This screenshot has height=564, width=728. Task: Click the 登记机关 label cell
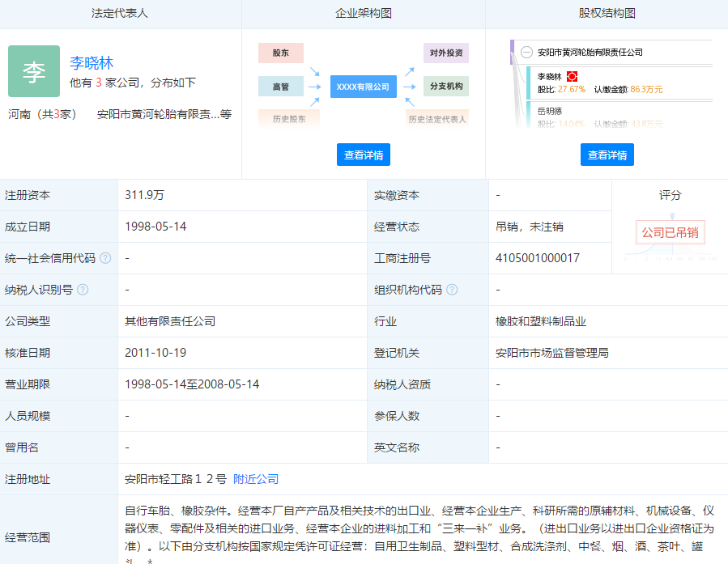point(428,353)
